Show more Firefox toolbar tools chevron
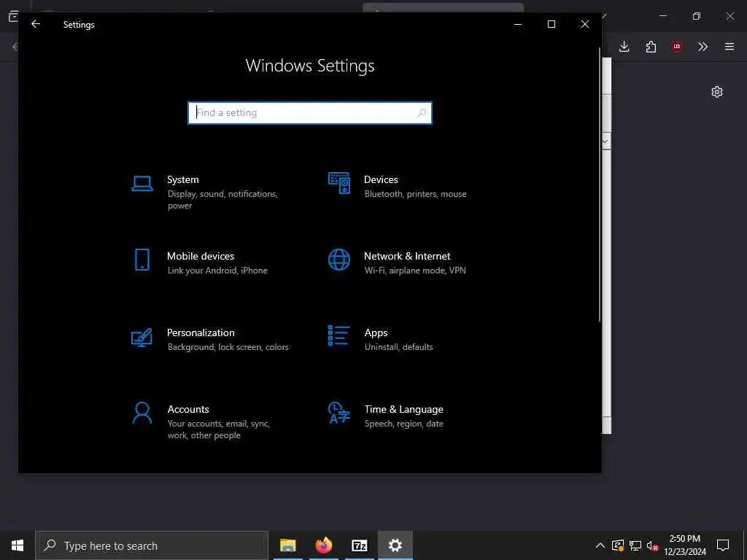Screen dimensions: 747x560 point(703,47)
